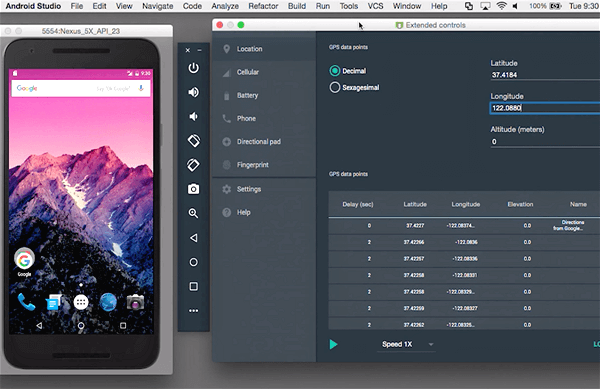
Task: Click the emulator volume down icon
Action: tap(194, 116)
